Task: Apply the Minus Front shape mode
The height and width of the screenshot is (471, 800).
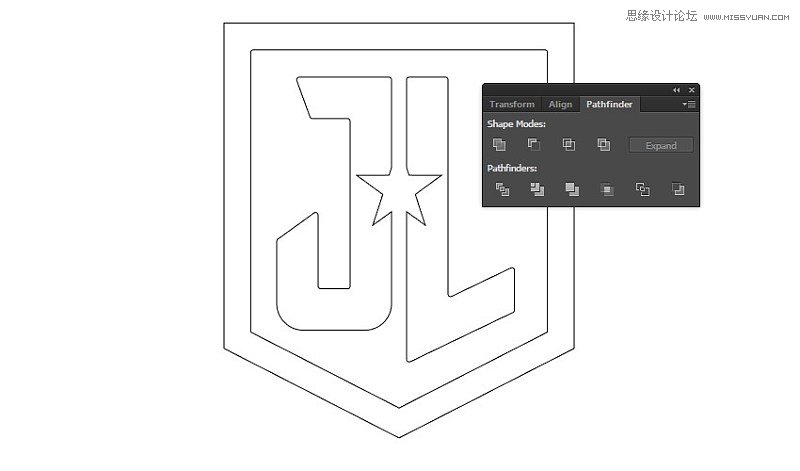Action: (534, 145)
